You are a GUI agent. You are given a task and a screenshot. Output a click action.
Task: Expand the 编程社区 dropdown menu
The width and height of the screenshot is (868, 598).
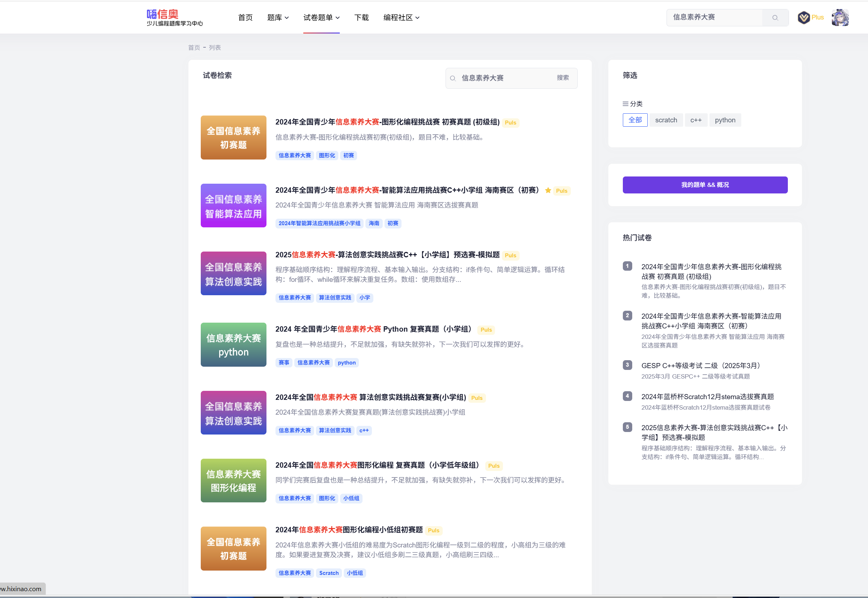401,18
